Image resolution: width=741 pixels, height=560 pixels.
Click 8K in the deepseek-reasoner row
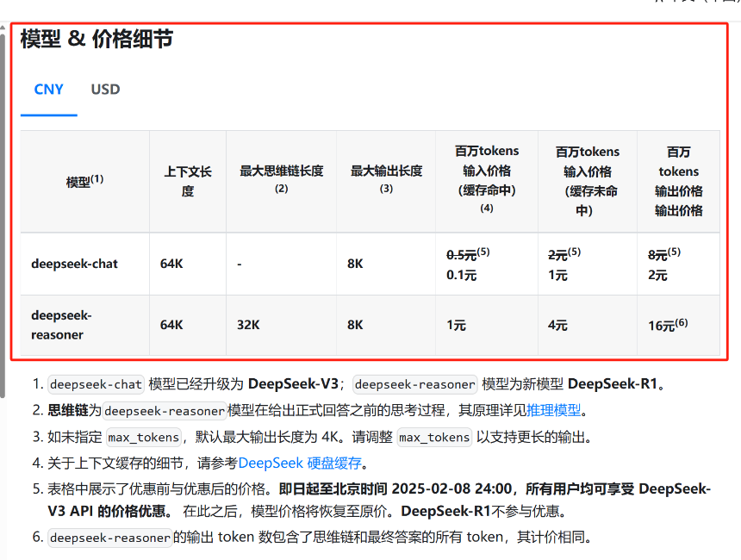click(355, 325)
